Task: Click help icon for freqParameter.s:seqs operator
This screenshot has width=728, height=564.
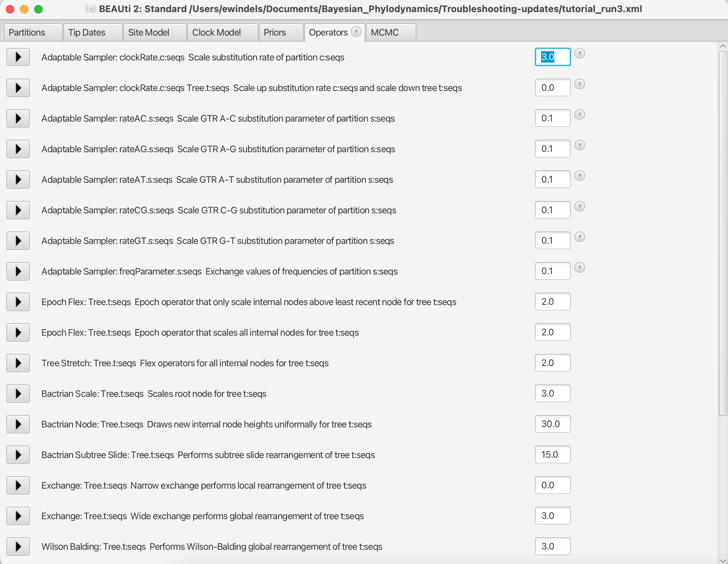Action: (579, 268)
